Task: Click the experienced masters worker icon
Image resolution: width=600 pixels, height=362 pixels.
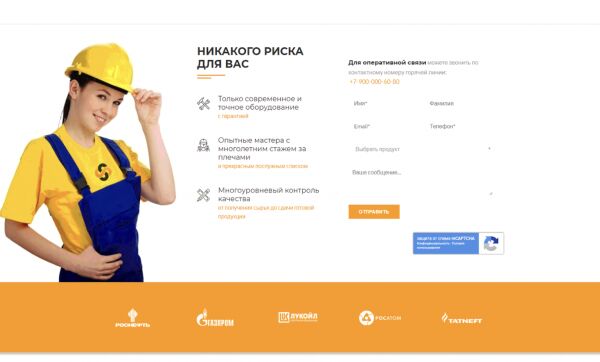Action: point(203,145)
